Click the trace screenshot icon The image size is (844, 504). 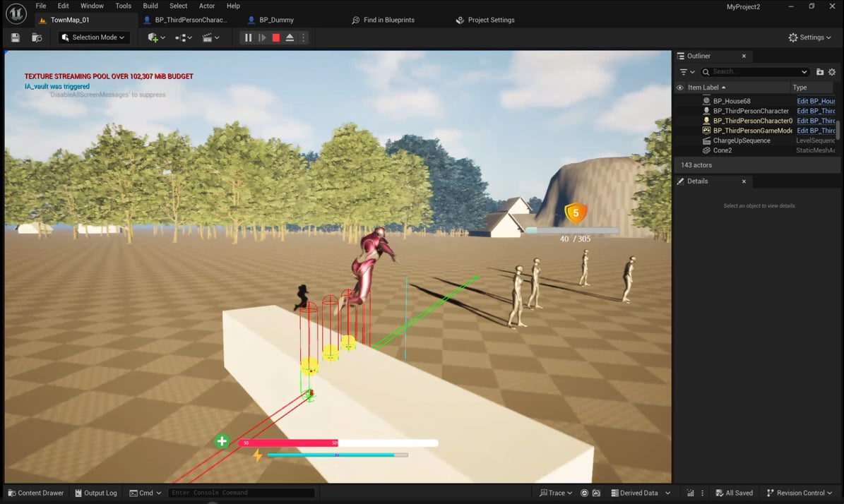pyautogui.click(x=596, y=493)
